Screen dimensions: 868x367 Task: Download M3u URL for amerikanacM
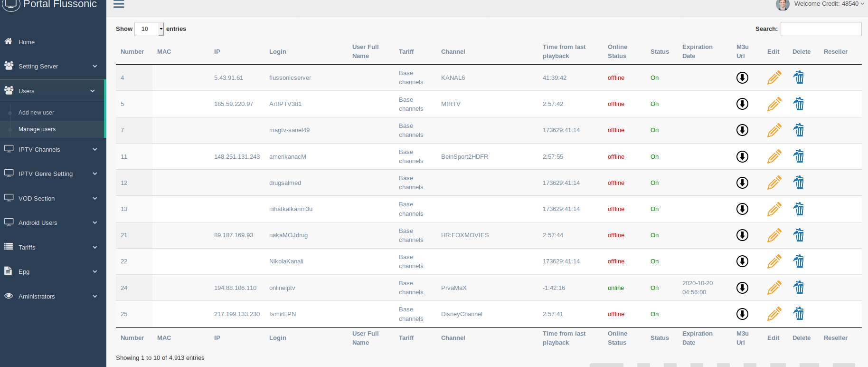(742, 156)
